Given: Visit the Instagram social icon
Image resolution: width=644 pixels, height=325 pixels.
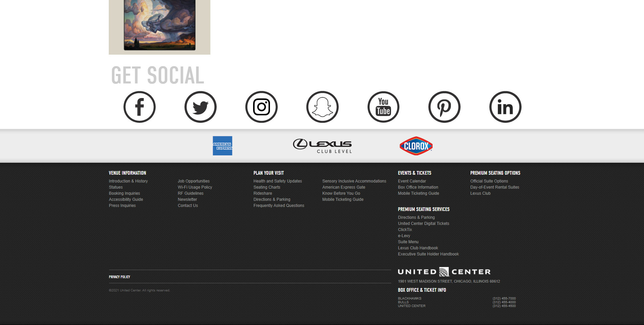Looking at the screenshot, I should pyautogui.click(x=262, y=107).
